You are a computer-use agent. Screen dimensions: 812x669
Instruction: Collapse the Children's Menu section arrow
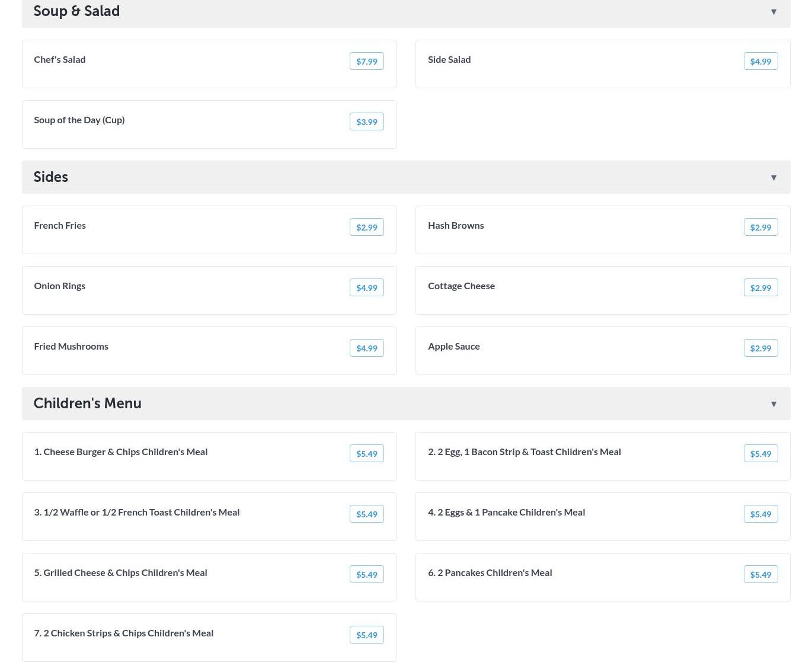[773, 404]
